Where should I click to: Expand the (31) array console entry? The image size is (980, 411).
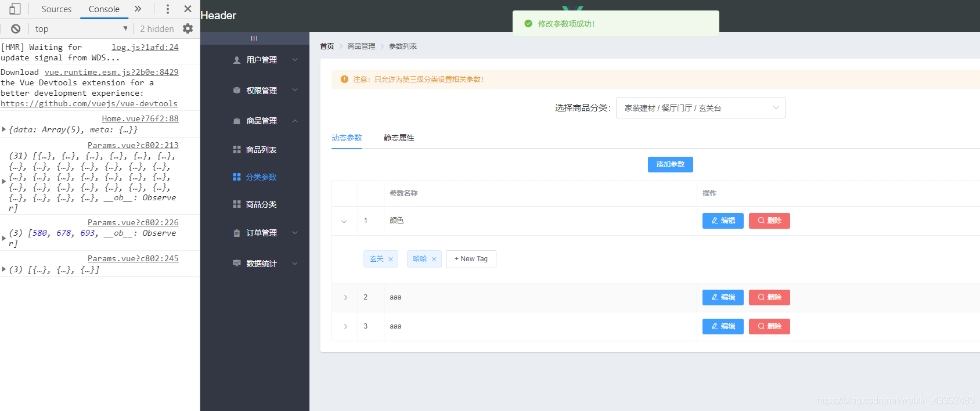pyautogui.click(x=3, y=182)
